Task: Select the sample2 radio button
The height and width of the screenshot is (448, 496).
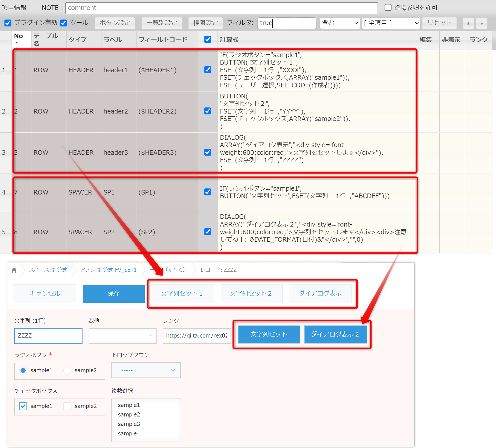Action: click(67, 370)
